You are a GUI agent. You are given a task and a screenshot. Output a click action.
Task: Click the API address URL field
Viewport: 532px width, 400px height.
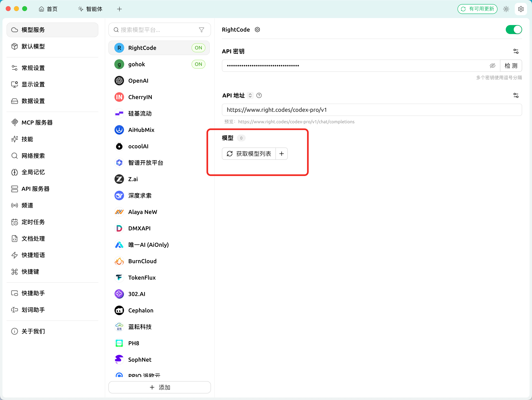372,110
